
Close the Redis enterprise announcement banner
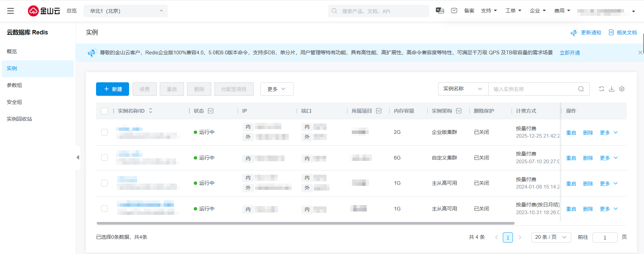click(x=640, y=53)
